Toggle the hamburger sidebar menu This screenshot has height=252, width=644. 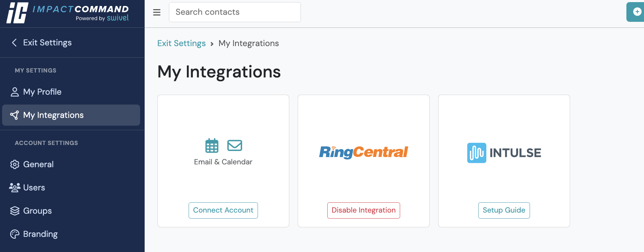157,12
